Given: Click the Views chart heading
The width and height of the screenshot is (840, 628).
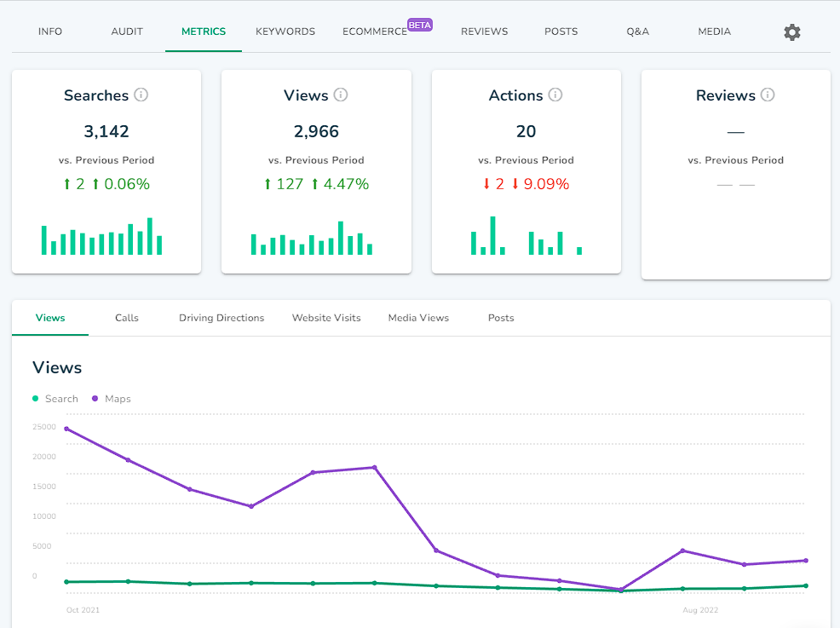Looking at the screenshot, I should tap(57, 367).
